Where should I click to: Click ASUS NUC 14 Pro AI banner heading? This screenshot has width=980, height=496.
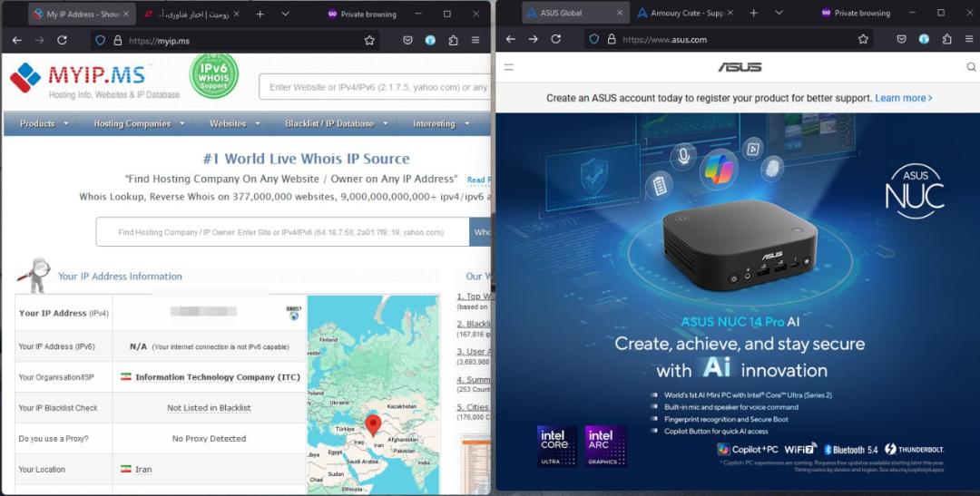click(x=740, y=322)
